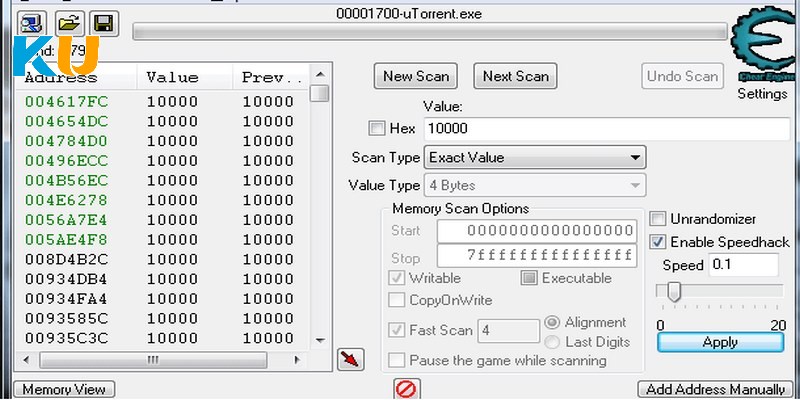Open the process list computer icon

tap(32, 23)
